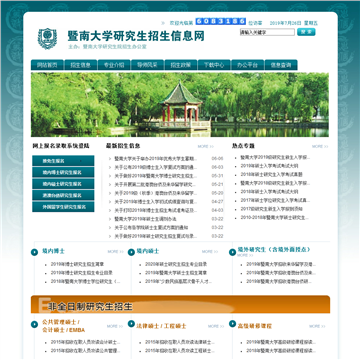Open MORE link beside 公共管理硕士 / EMBA
This screenshot has width=360, height=360.
115,326
